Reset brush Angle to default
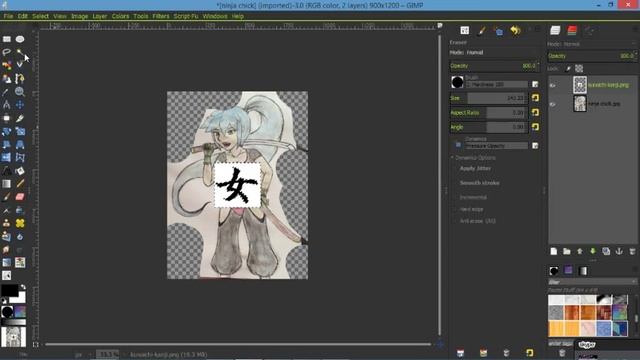Screen dimensions: 640x360 point(535,127)
